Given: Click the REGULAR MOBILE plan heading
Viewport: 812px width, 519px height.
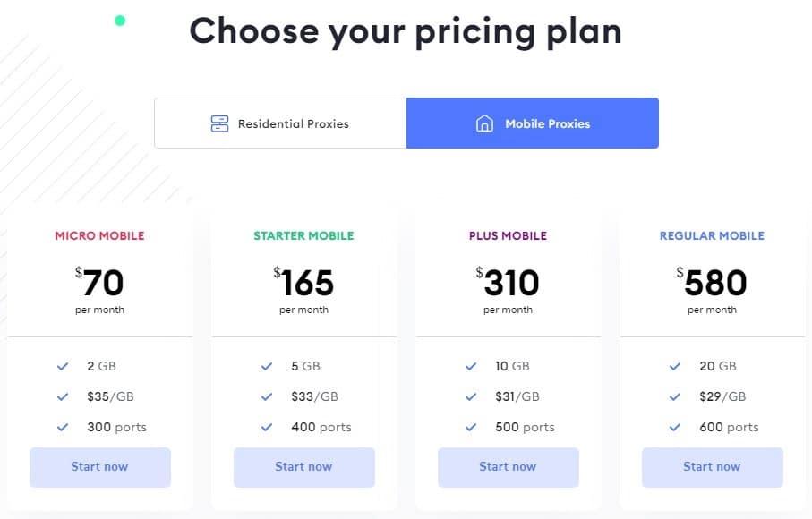Looking at the screenshot, I should coord(712,236).
